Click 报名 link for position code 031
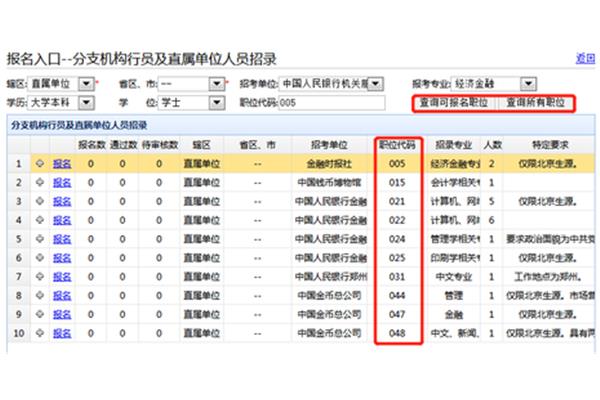Screen dimensions: 600x400 click(62, 276)
